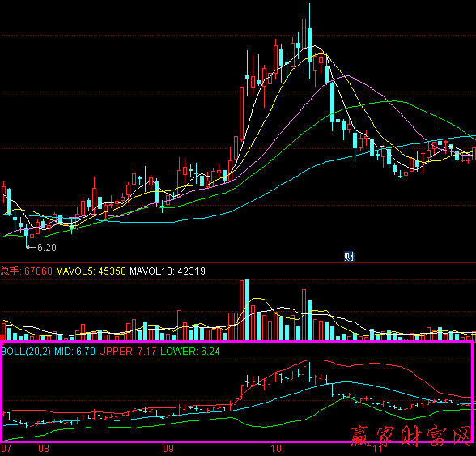Screen dimensions: 476x456
Task: Click the tallest cyan volume bar
Action: coord(247,309)
